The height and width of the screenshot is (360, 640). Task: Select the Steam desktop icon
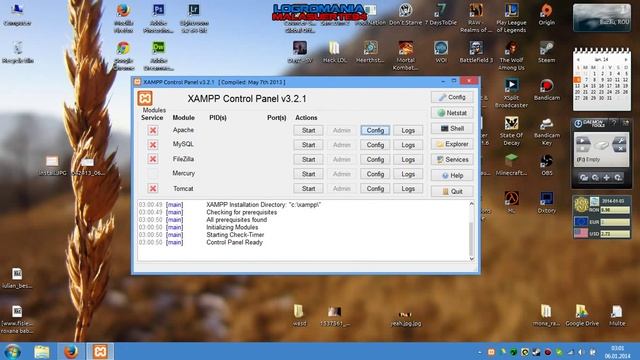click(x=547, y=52)
